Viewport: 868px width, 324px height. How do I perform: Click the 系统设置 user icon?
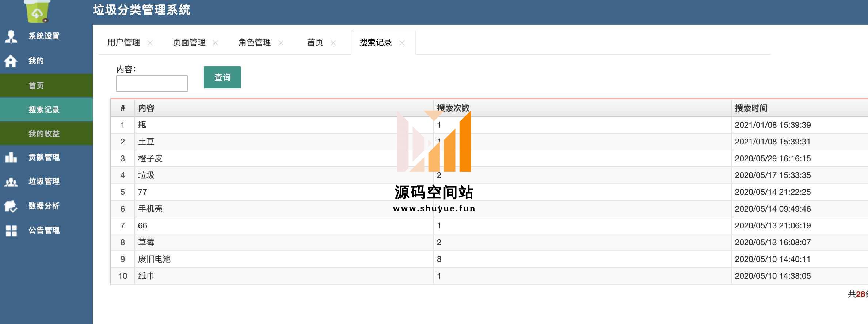11,36
